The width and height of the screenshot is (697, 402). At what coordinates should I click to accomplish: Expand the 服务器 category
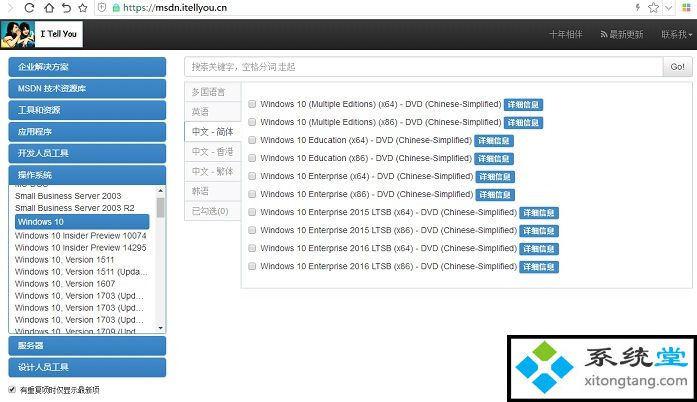(87, 346)
